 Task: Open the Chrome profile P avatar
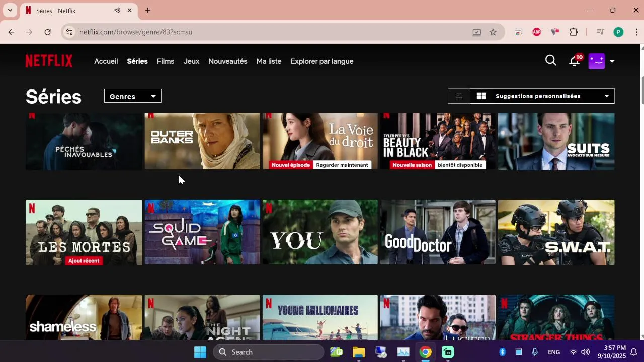point(618,32)
